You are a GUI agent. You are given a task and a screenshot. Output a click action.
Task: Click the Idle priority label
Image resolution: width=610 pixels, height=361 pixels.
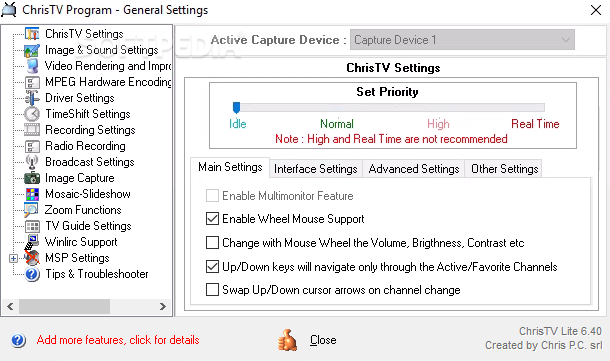point(238,124)
